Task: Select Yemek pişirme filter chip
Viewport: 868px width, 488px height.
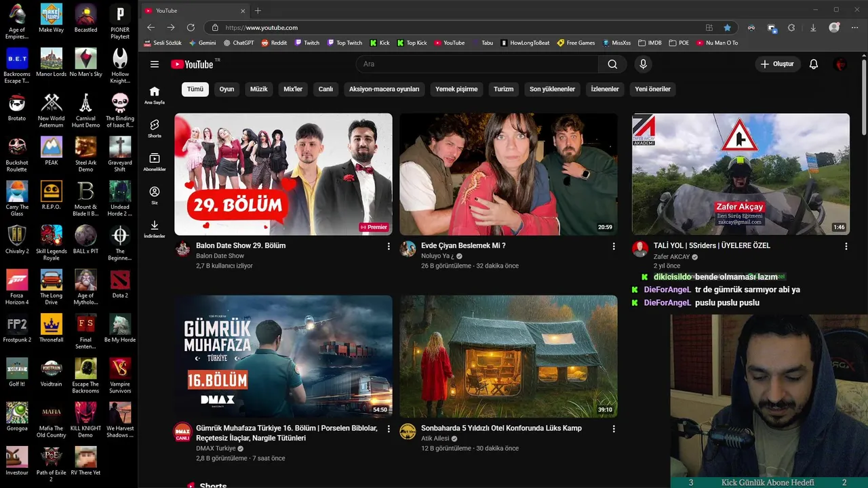Action: [x=456, y=89]
